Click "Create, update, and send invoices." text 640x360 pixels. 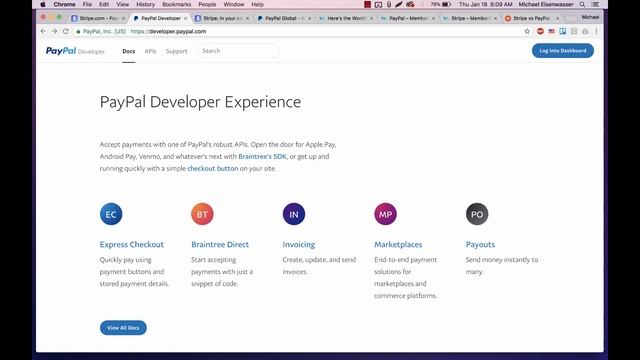[x=319, y=265]
